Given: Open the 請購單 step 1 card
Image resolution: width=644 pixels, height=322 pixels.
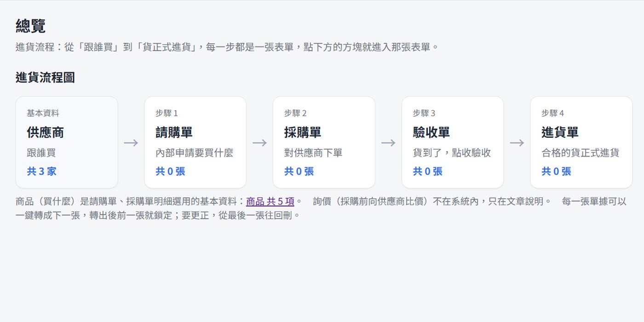Looking at the screenshot, I should coord(195,142).
